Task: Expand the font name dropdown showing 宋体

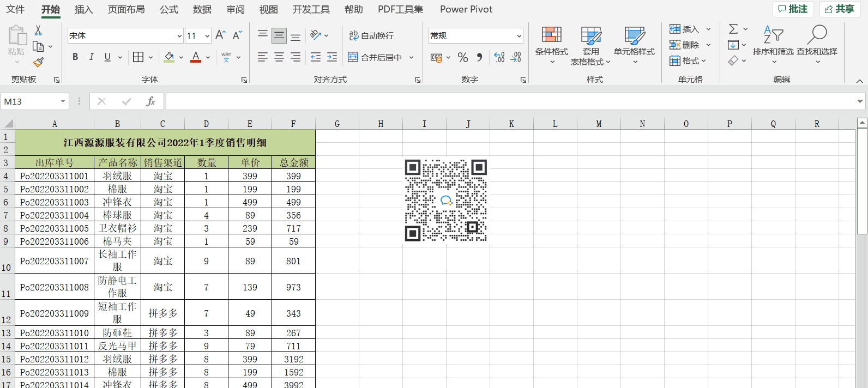Action: [x=179, y=36]
